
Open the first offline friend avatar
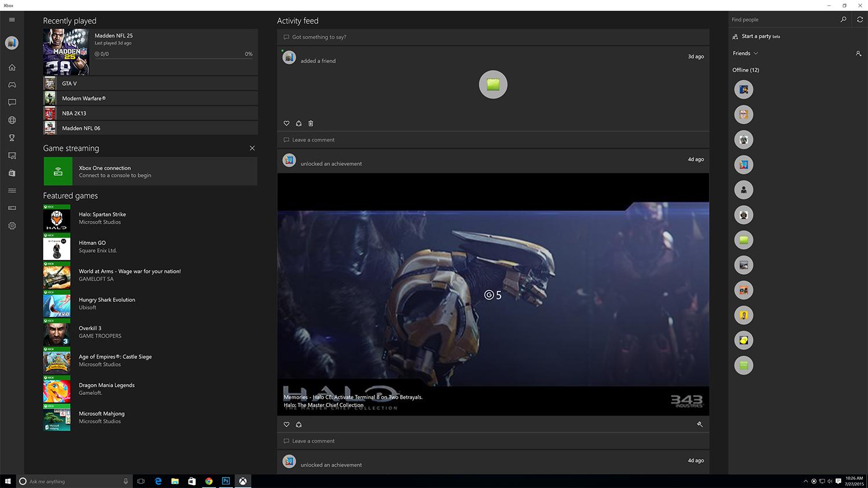click(x=744, y=90)
